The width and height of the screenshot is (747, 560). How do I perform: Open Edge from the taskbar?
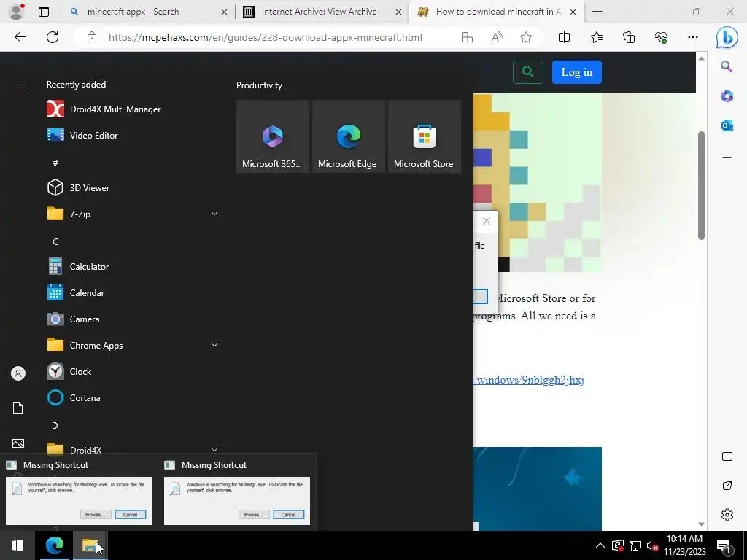(x=54, y=545)
